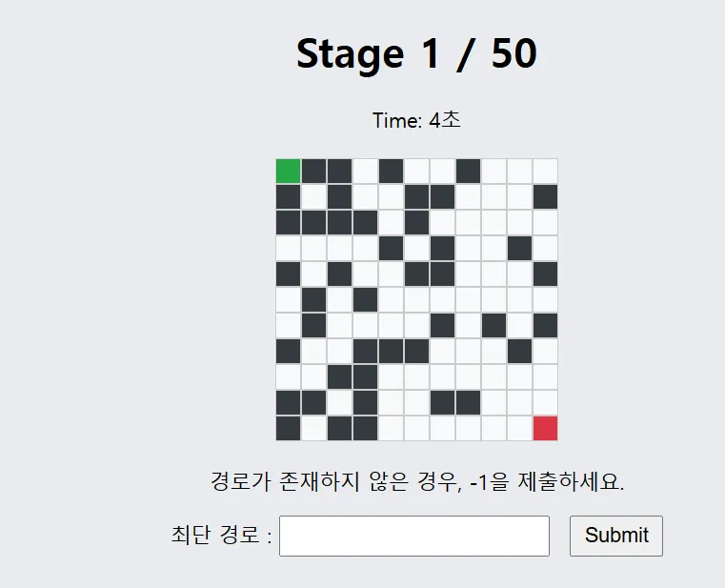This screenshot has width=725, height=588.
Task: Select dark cell right of green start cell
Action: pyautogui.click(x=313, y=171)
